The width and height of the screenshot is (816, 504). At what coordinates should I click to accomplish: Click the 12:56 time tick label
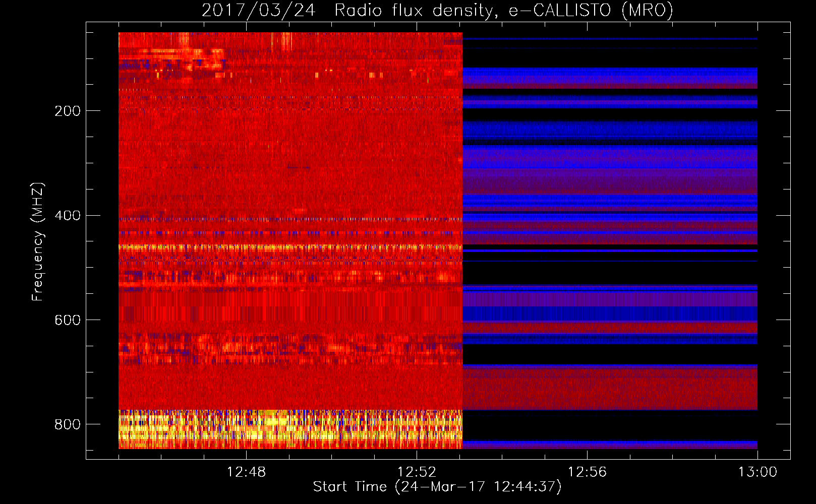(x=587, y=472)
